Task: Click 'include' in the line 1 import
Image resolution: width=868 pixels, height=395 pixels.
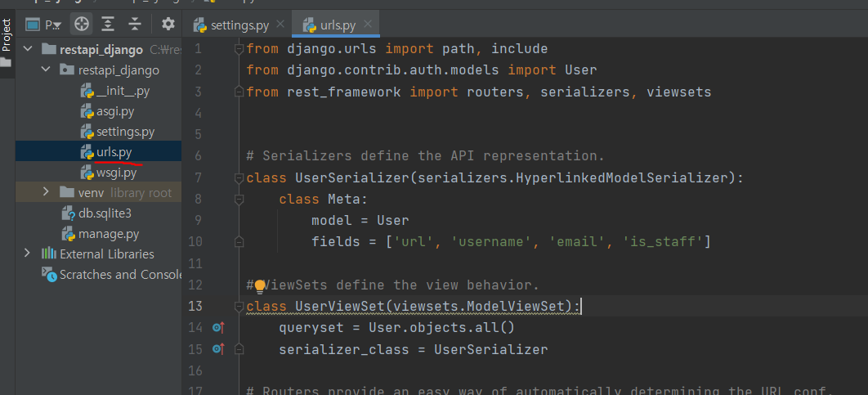Action: (x=519, y=49)
